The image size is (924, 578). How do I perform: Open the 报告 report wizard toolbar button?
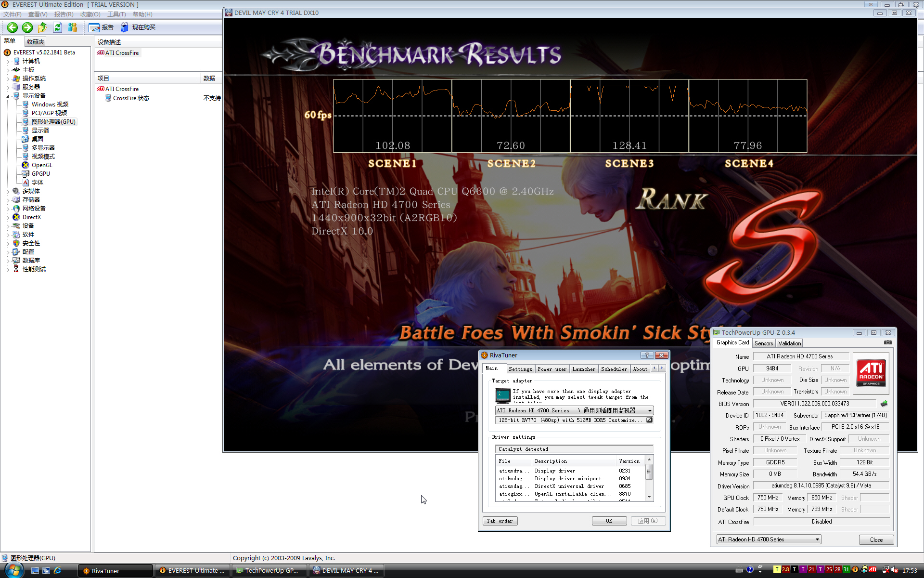102,27
